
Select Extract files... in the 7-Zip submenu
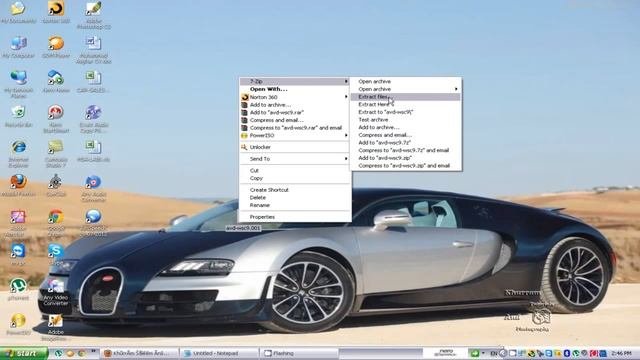tap(405, 97)
